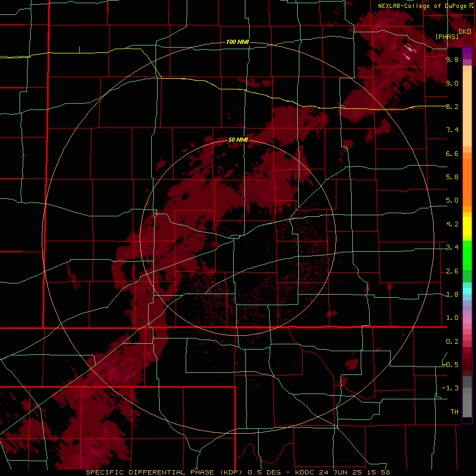Click the "100 NMI" range ring label
This screenshot has height=476, width=476.
[237, 42]
